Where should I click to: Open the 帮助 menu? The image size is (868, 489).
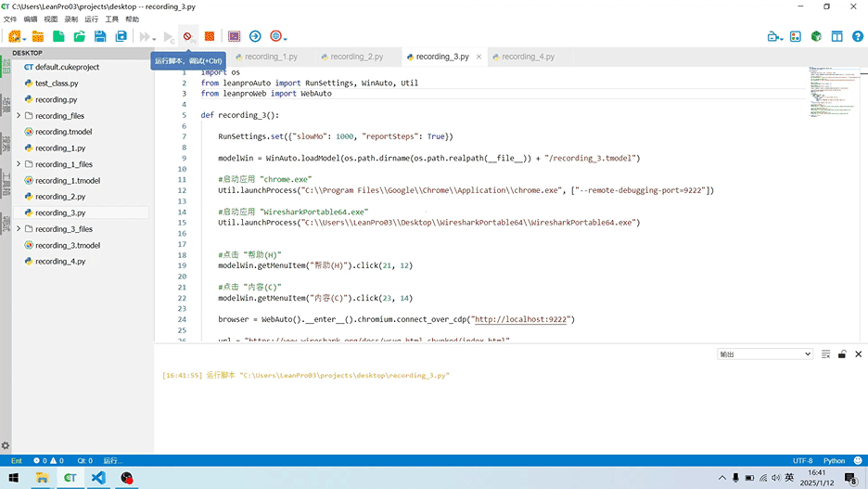133,19
